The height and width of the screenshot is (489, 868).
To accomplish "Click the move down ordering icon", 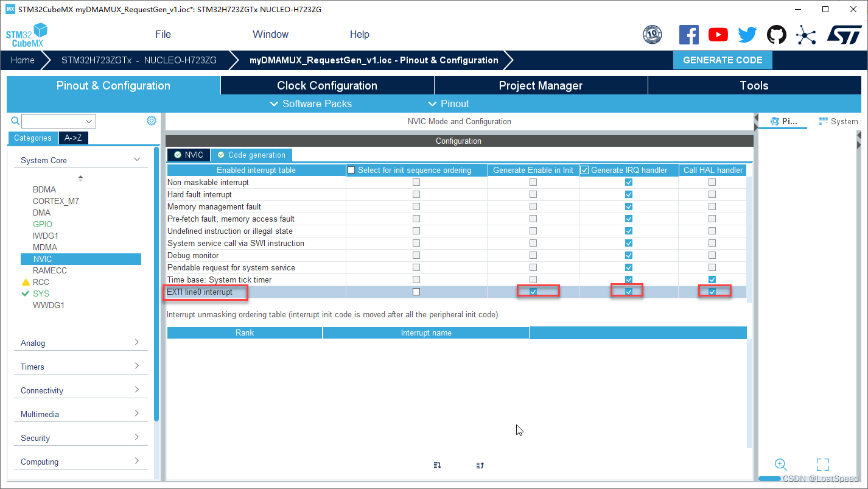I will tap(437, 465).
